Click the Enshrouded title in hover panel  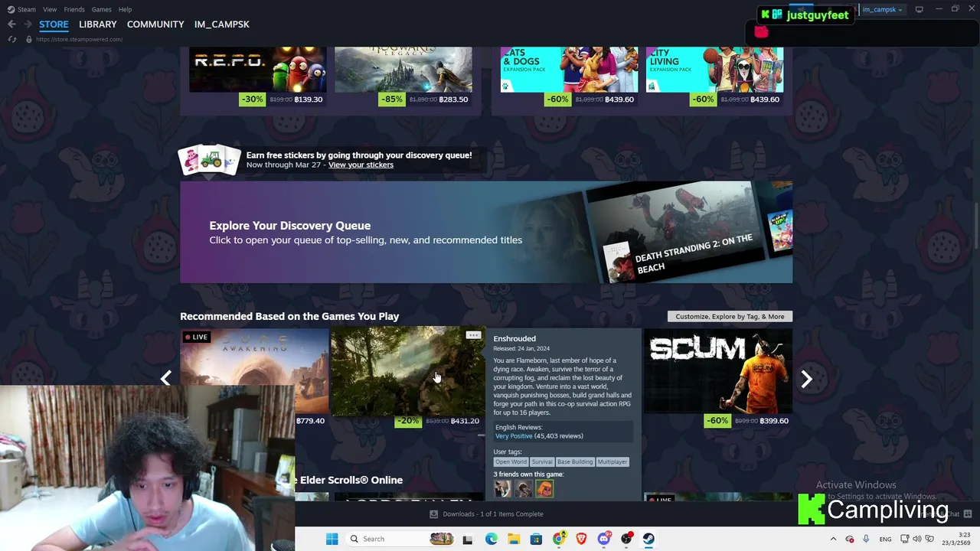[514, 338]
